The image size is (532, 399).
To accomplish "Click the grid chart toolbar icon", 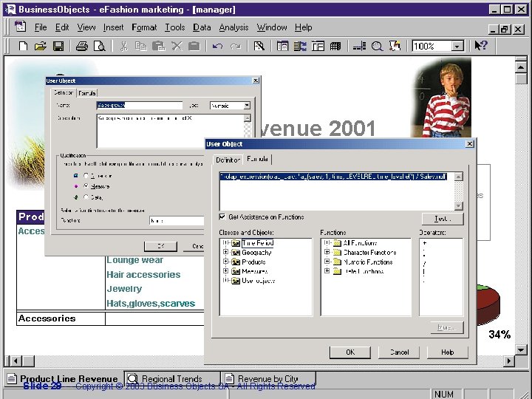I will [335, 46].
